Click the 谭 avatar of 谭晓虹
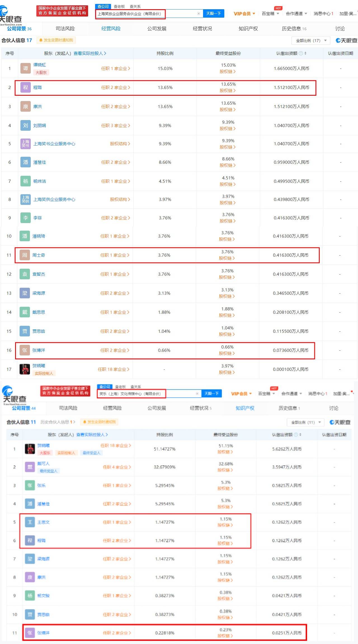Viewport: 358px width, 644px height. click(x=25, y=69)
